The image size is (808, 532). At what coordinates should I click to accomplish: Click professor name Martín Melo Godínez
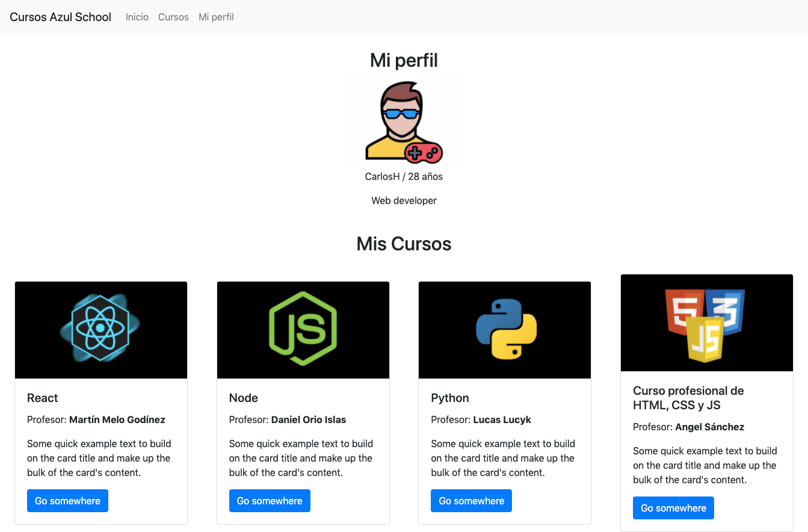click(117, 419)
